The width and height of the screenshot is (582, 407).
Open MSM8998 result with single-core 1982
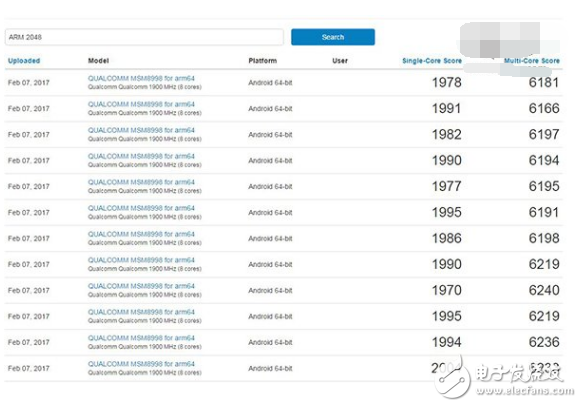pyautogui.click(x=141, y=130)
